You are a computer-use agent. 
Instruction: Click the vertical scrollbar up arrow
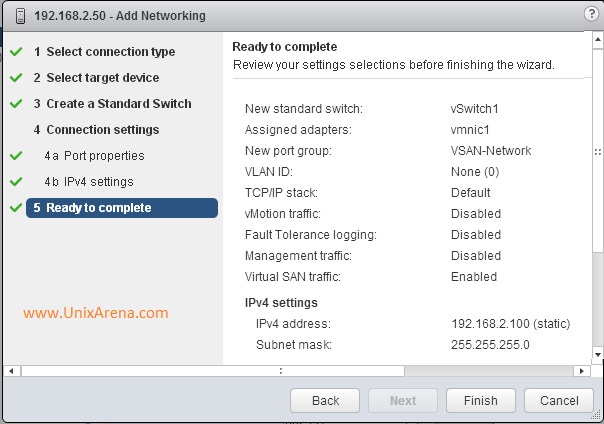pos(598,40)
